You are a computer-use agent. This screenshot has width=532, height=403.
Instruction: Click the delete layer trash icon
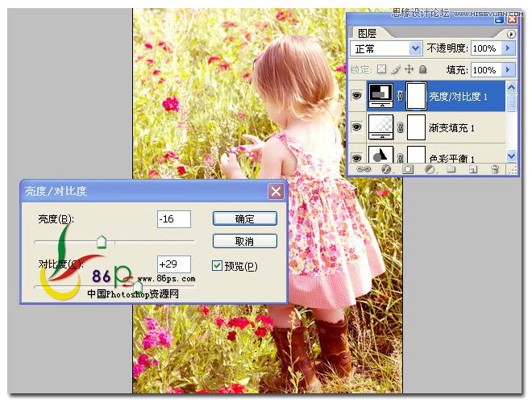495,169
